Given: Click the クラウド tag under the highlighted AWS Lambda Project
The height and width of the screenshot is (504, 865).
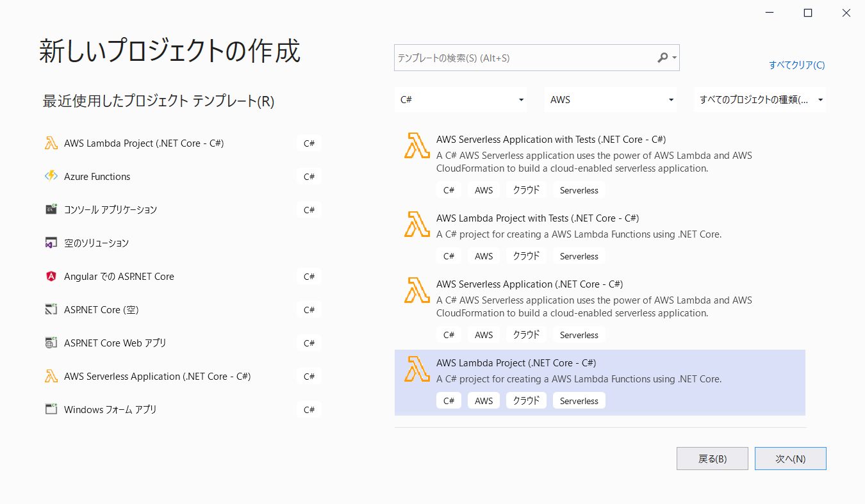Looking at the screenshot, I should tap(526, 401).
